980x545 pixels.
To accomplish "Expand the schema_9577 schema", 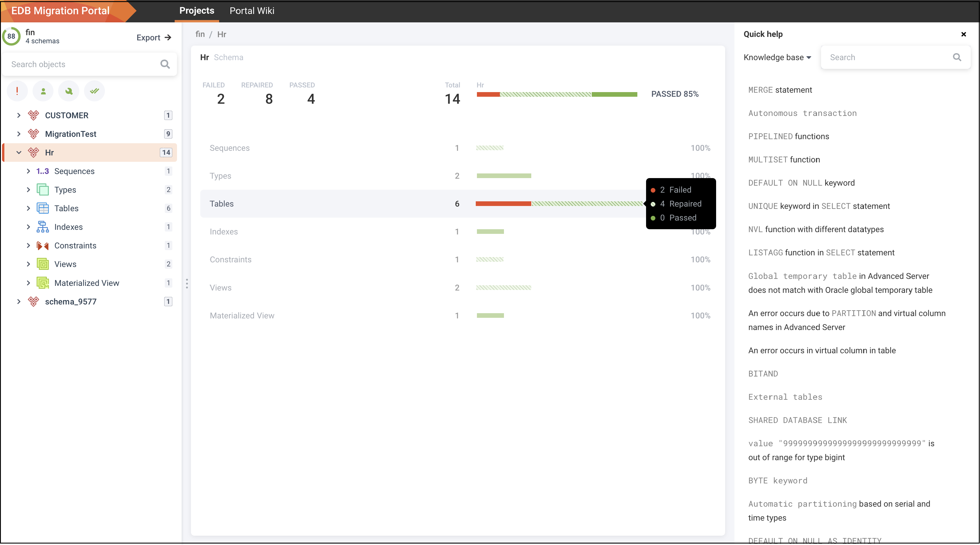I will point(19,301).
